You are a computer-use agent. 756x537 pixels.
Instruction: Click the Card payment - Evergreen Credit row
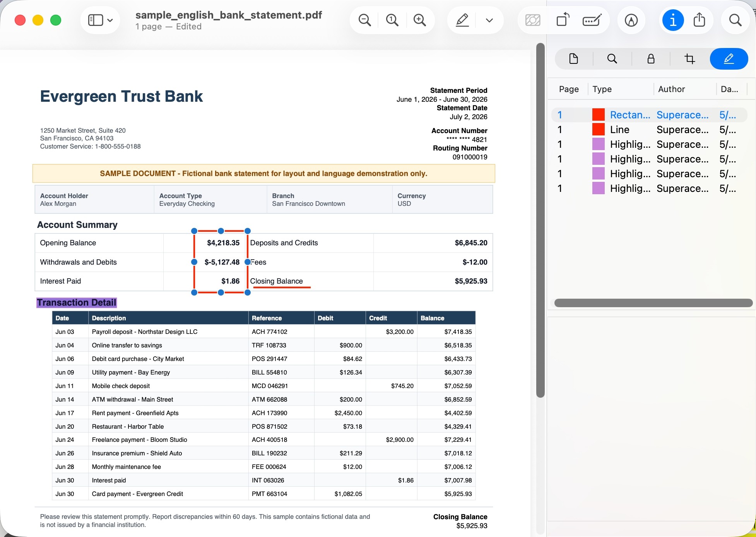(x=263, y=494)
